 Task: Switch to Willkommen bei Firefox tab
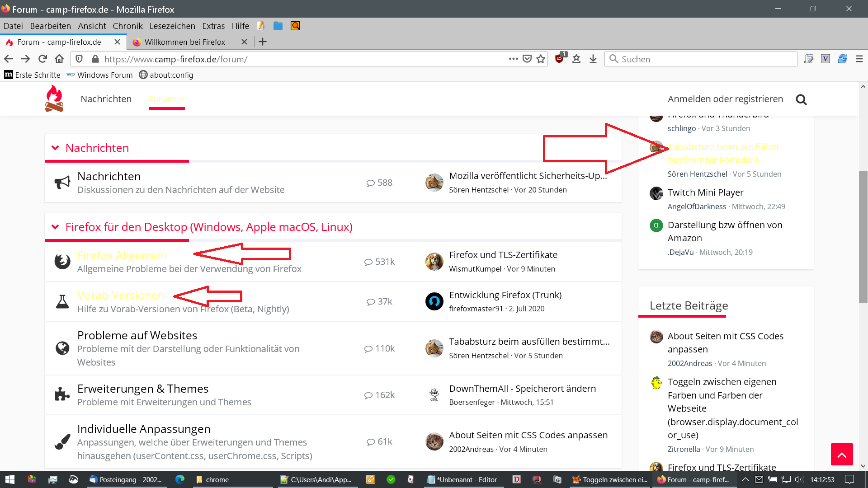pyautogui.click(x=184, y=42)
